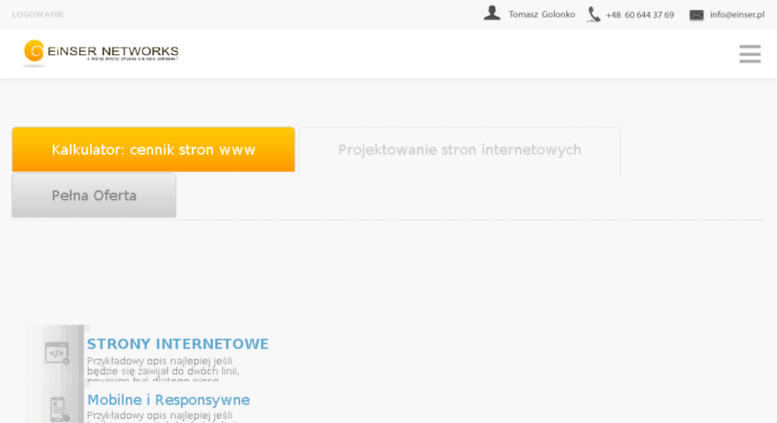
Task: Click the info@einser.pl email address
Action: click(737, 14)
